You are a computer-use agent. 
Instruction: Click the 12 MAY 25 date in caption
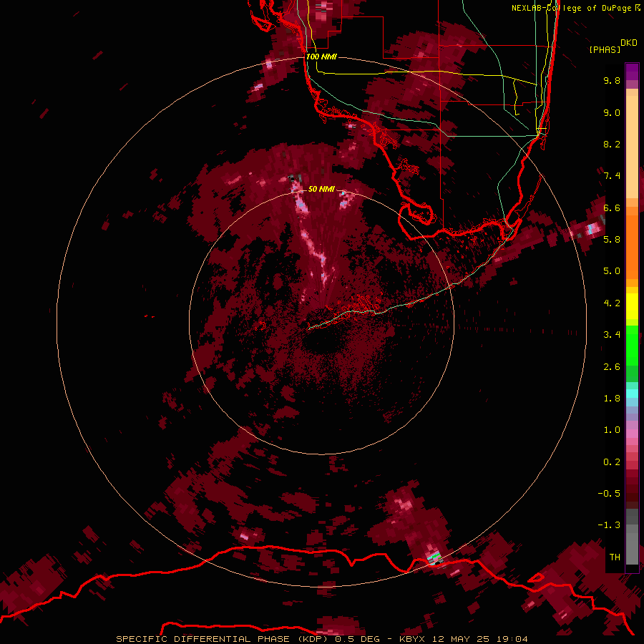461,639
